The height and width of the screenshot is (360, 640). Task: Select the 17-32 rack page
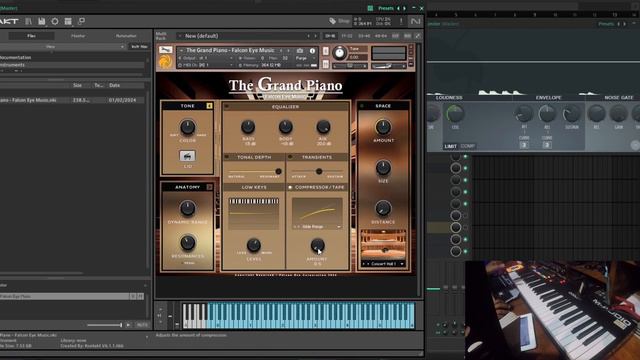(x=347, y=36)
